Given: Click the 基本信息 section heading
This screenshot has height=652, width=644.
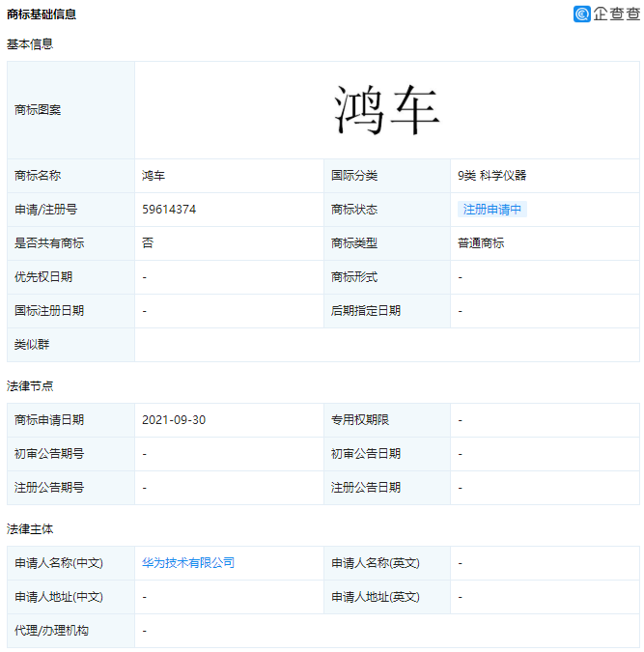Looking at the screenshot, I should [30, 44].
